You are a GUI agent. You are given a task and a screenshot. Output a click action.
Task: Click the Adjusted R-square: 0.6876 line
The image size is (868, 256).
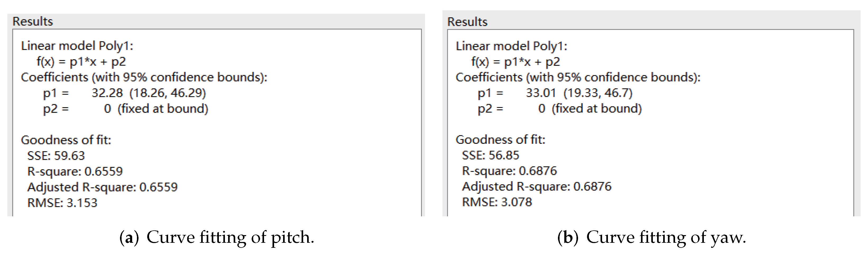pyautogui.click(x=537, y=186)
